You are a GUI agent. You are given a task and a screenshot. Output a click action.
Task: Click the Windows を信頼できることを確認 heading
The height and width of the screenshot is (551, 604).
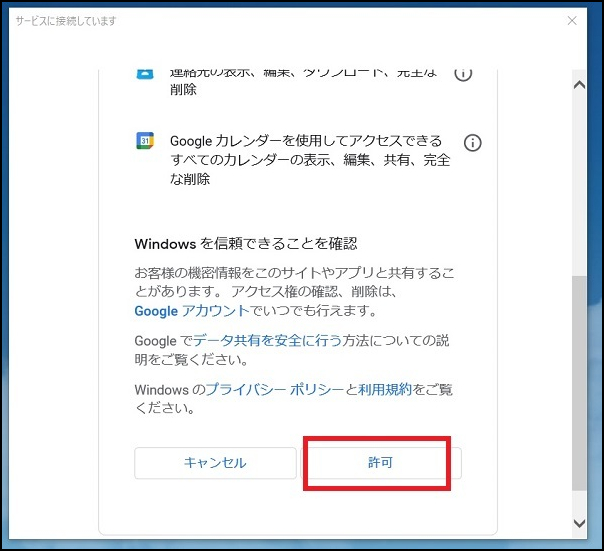pos(246,243)
